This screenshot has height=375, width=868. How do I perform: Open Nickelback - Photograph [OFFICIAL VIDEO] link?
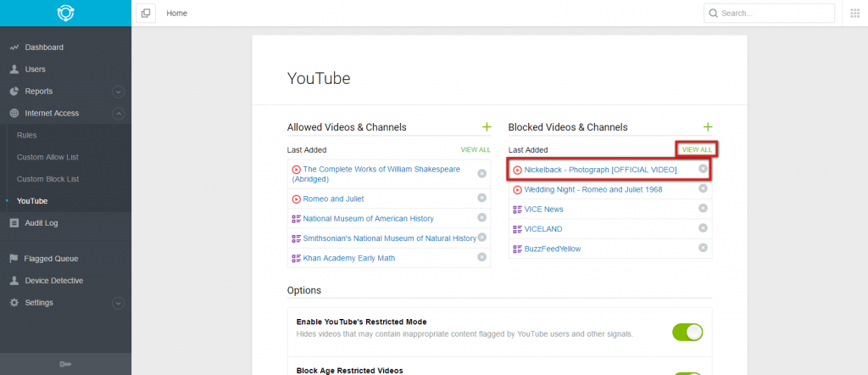coord(601,170)
